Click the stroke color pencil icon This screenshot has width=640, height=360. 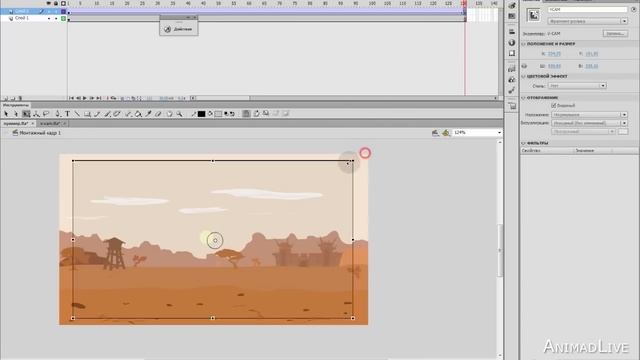194,114
